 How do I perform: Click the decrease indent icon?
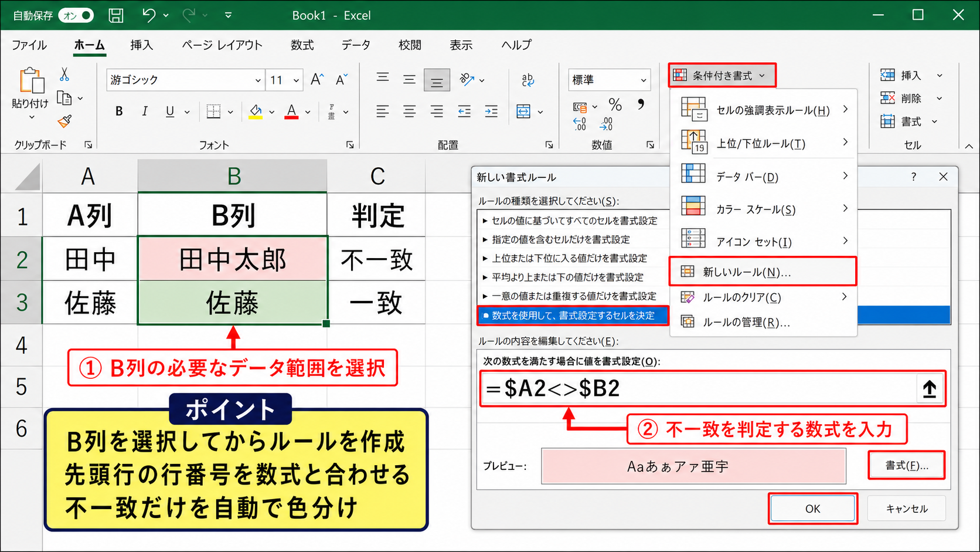tap(464, 111)
